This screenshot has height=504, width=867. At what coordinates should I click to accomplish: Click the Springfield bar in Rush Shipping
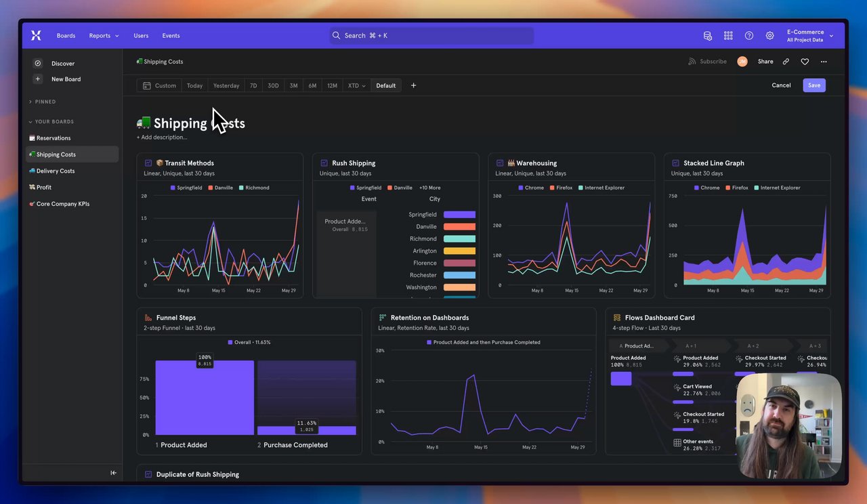point(459,215)
